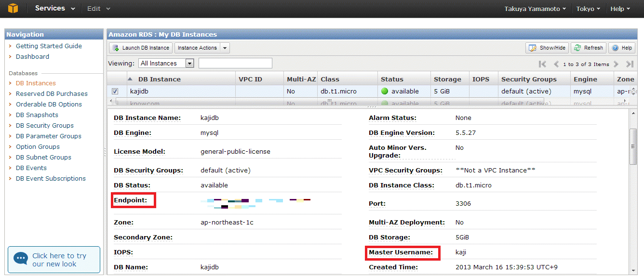Image resolution: width=644 pixels, height=277 pixels.
Task: Toggle the kajidb row checkbox
Action: (115, 91)
